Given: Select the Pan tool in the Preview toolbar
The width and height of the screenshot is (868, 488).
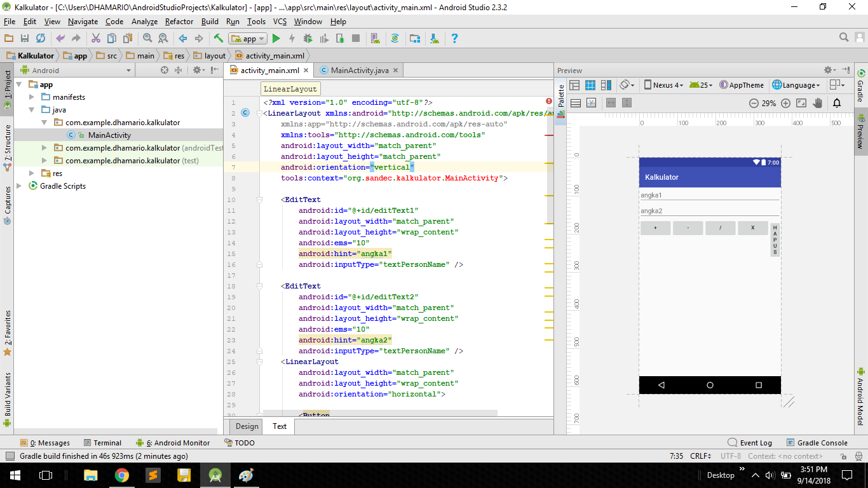Looking at the screenshot, I should (x=818, y=102).
